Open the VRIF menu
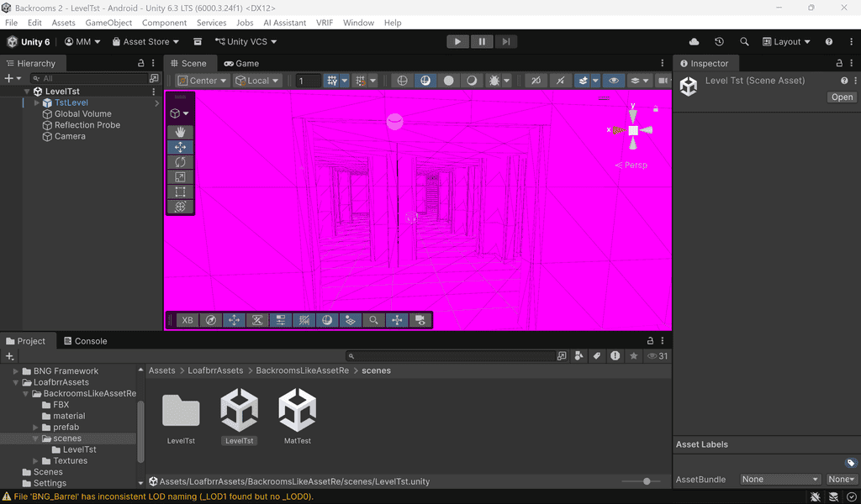This screenshot has width=861, height=504. [325, 23]
